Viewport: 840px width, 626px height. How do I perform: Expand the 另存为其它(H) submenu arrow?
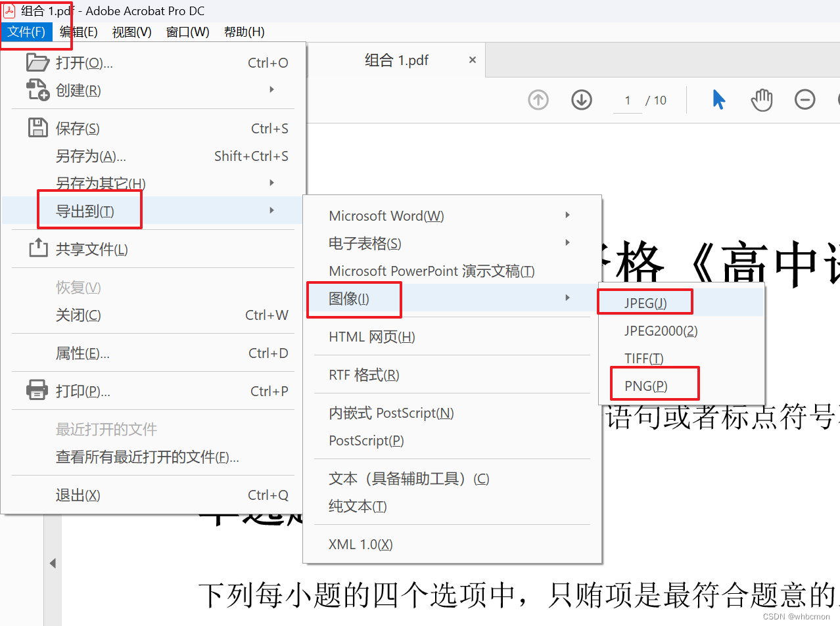[271, 183]
